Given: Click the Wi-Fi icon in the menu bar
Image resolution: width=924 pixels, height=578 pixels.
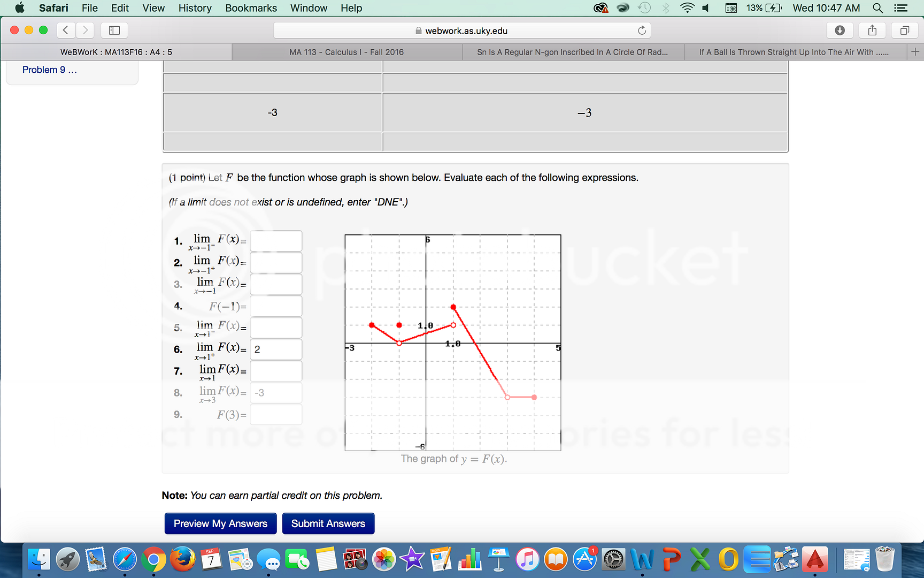Looking at the screenshot, I should (x=687, y=7).
